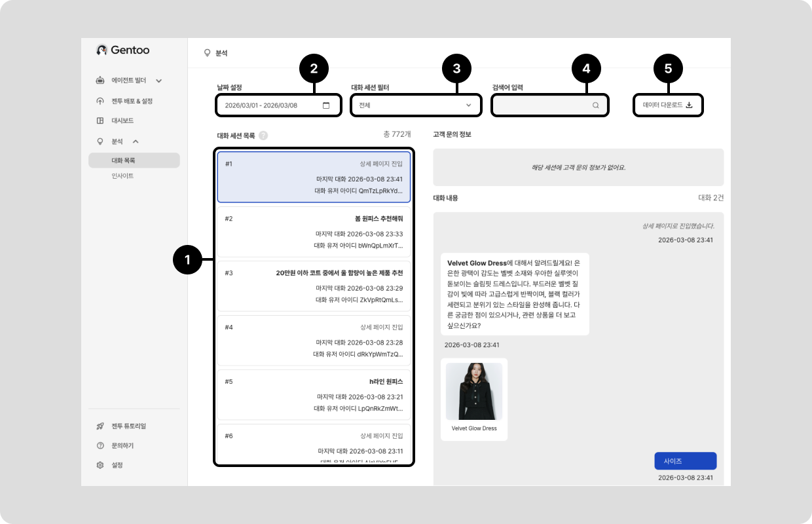Click the help icon beside 대화 세션 목록

tap(263, 136)
